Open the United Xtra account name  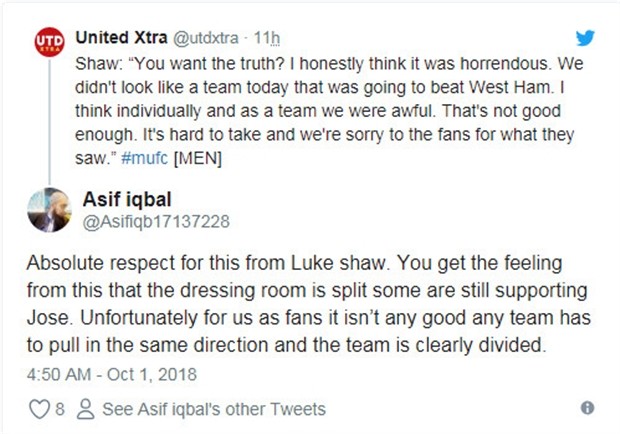coord(123,37)
